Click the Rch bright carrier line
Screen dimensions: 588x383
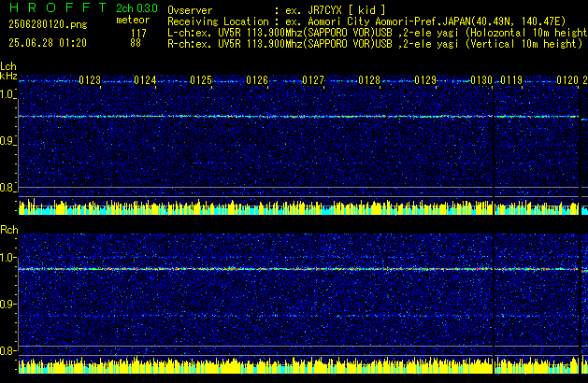(x=298, y=269)
